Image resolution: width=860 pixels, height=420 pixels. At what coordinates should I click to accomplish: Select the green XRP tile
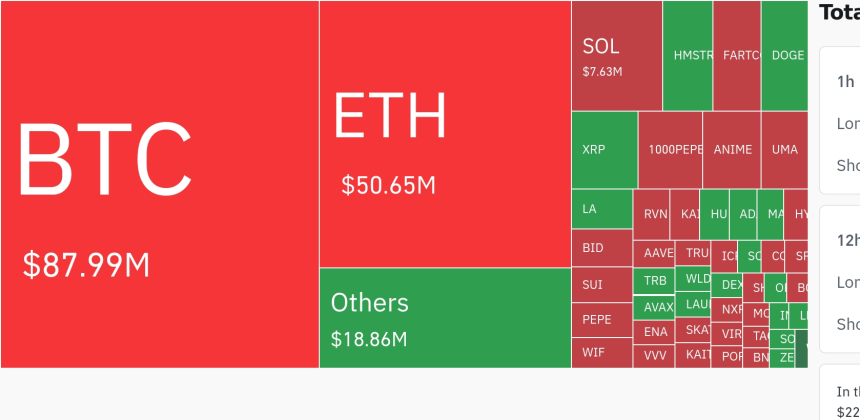coord(605,150)
